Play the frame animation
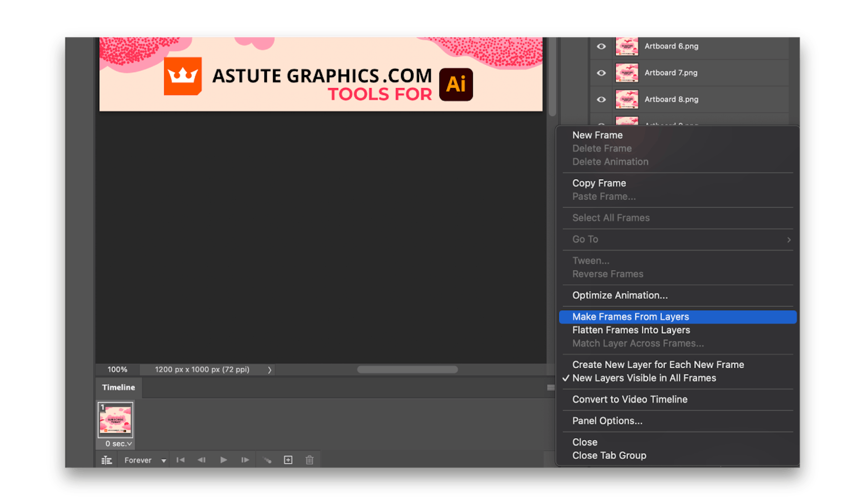Screen dimensions: 864x504 pos(224,460)
